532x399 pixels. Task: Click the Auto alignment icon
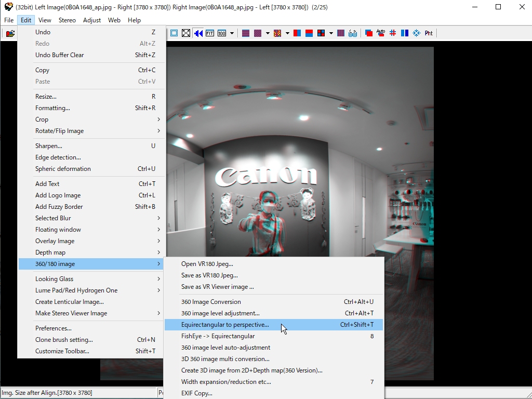pos(381,33)
